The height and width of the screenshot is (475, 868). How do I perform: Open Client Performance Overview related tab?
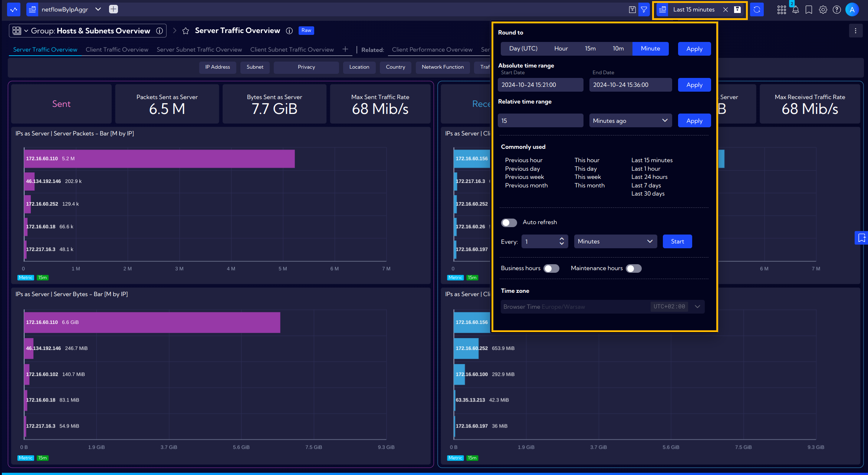pos(432,50)
